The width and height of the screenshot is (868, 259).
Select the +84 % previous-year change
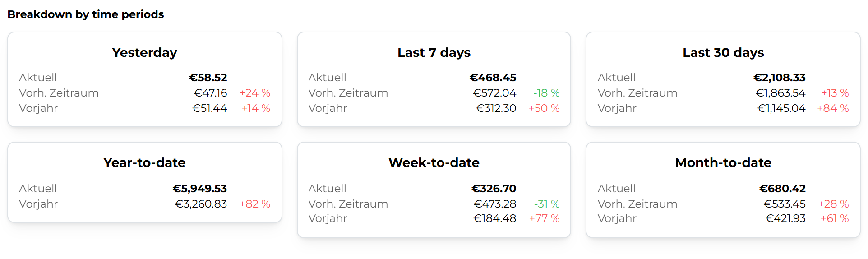833,108
